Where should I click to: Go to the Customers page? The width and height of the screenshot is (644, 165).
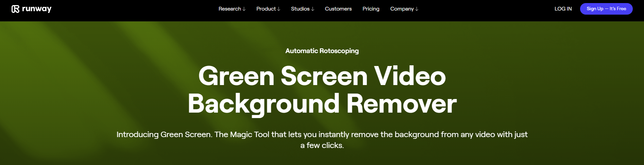pyautogui.click(x=338, y=9)
